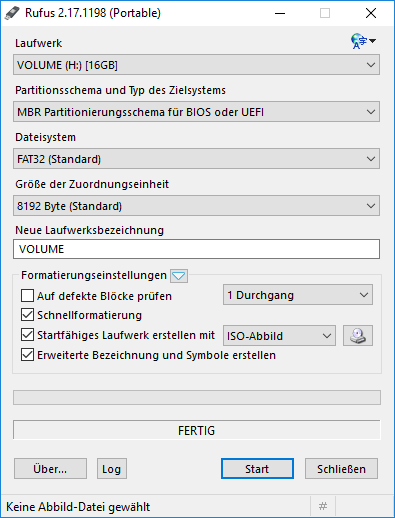Open the ISO-Abbild boot type dropdown

pyautogui.click(x=279, y=335)
